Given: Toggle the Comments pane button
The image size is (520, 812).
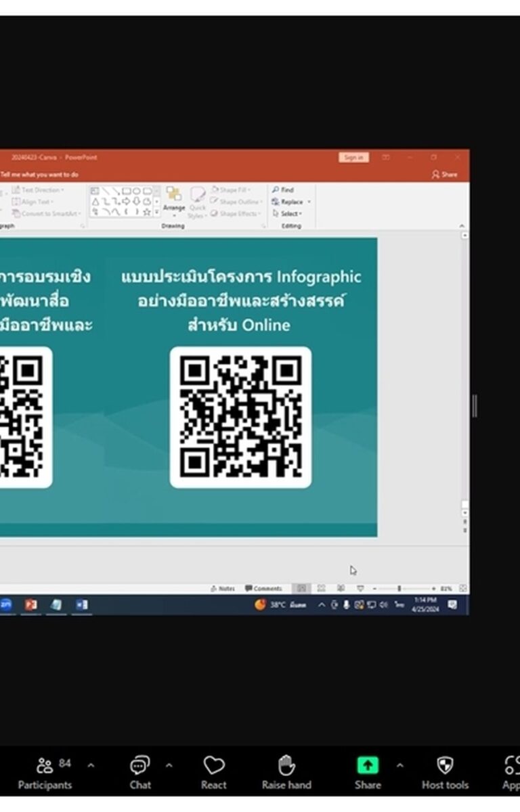Looking at the screenshot, I should 263,589.
